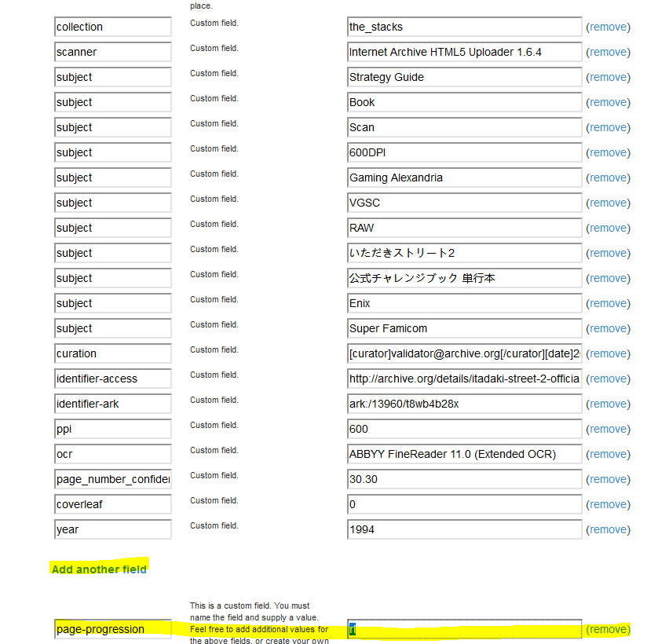Remove the identifier-access field row
Viewport: 647px width, 644px height.
[x=609, y=379]
